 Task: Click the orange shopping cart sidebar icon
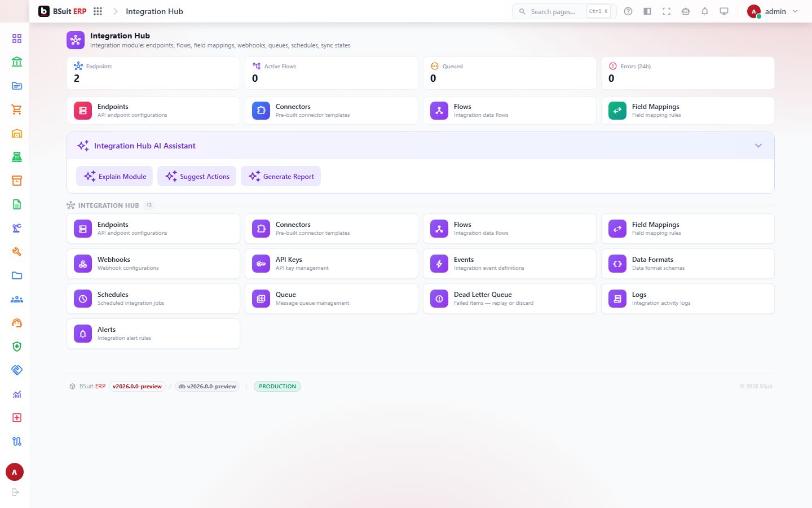[17, 110]
